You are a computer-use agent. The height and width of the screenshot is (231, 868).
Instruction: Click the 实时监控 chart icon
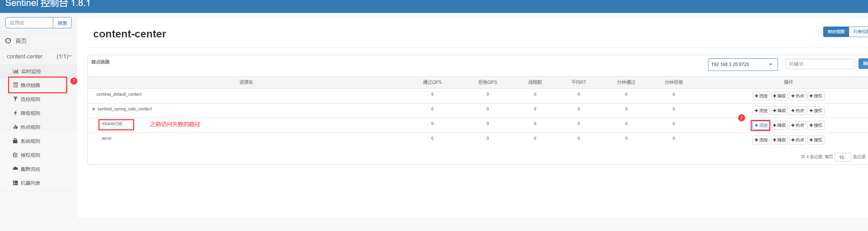pyautogui.click(x=15, y=71)
